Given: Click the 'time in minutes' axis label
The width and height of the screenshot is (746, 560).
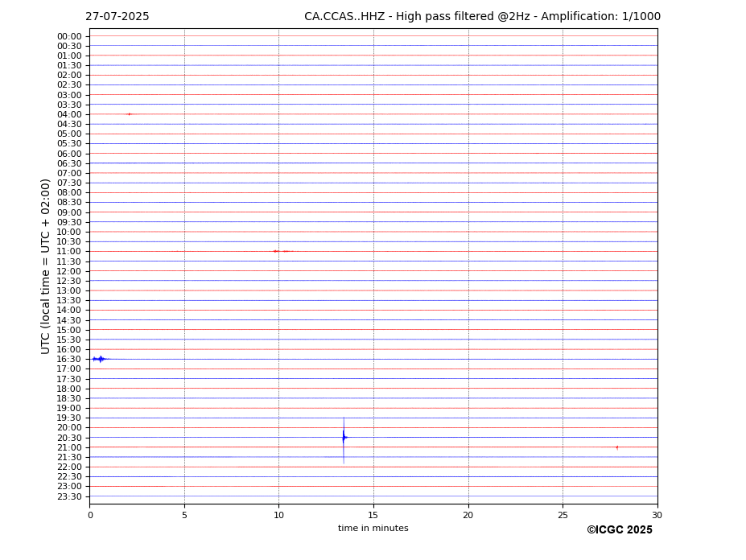Looking at the screenshot, I should coord(373,528).
